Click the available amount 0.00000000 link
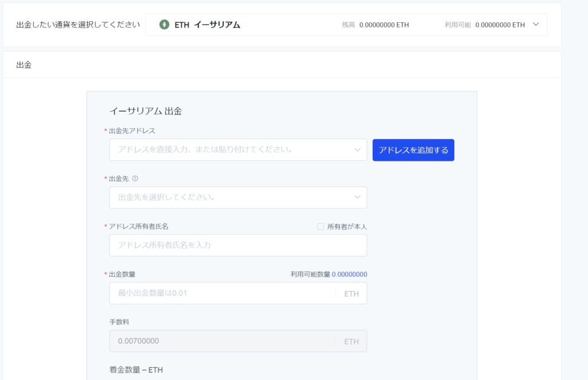 350,274
